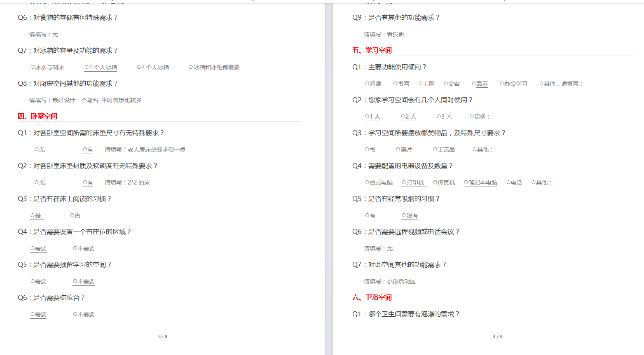Choose 更多 for study space users
The height and width of the screenshot is (355, 644).
(x=480, y=117)
